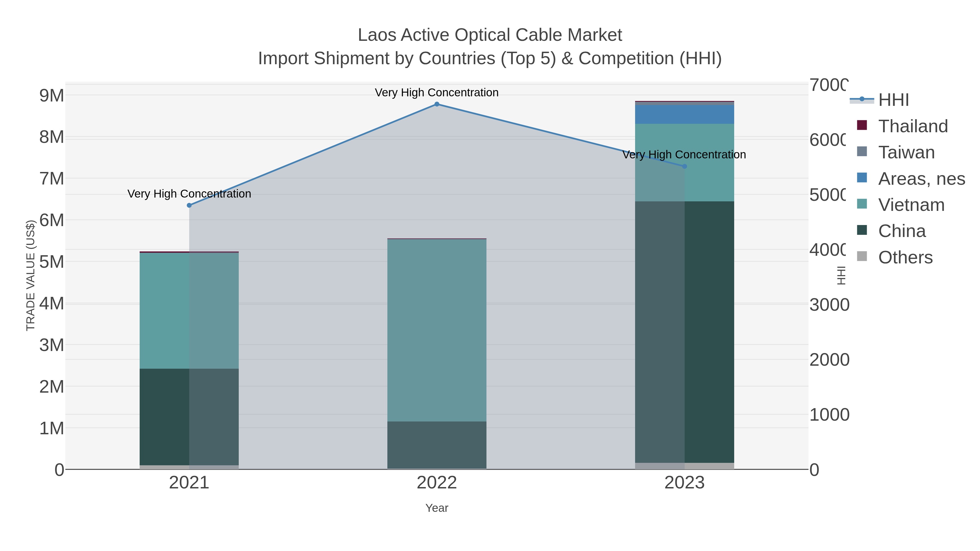Viewport: 980px width, 551px height.
Task: Click the 2000 HHI axis tick label
Action: pos(829,360)
